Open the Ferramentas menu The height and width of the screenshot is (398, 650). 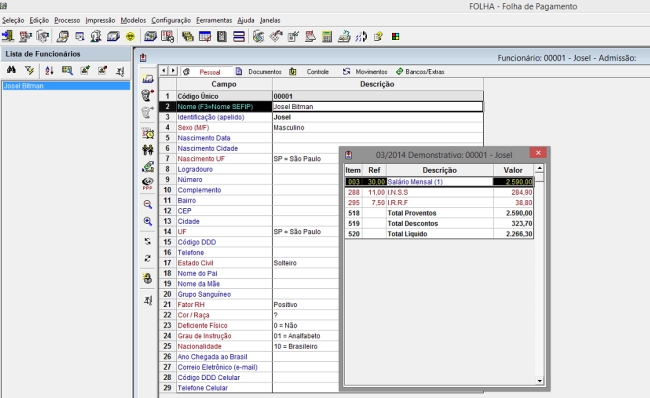(214, 20)
